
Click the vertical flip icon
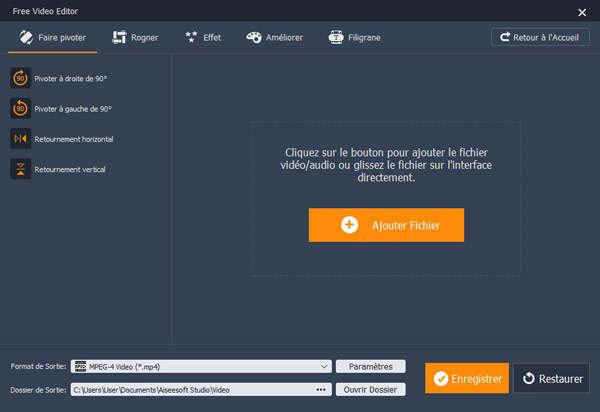tap(20, 169)
